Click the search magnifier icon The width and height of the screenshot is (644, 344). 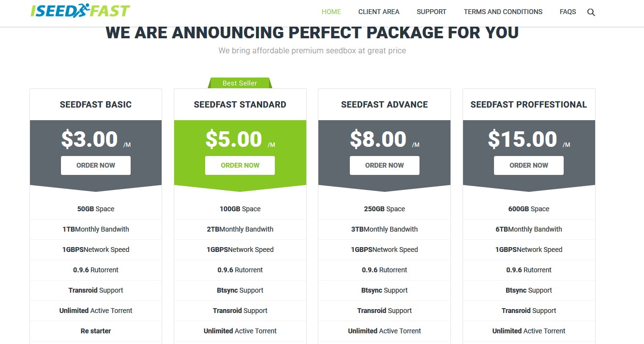[x=591, y=12]
